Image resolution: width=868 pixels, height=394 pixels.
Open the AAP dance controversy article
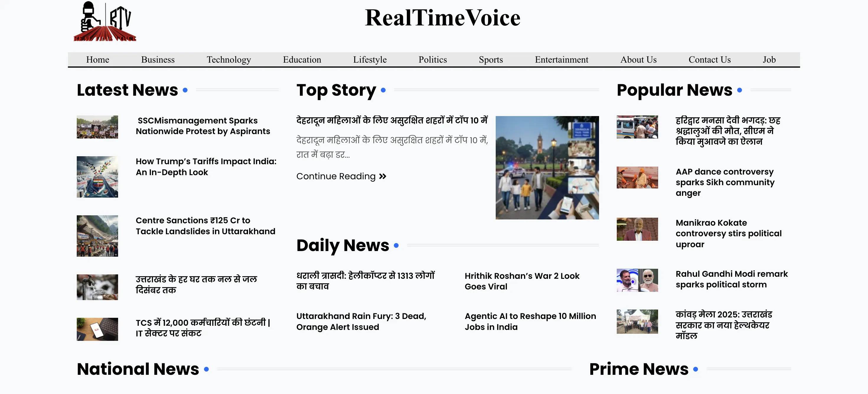tap(725, 182)
